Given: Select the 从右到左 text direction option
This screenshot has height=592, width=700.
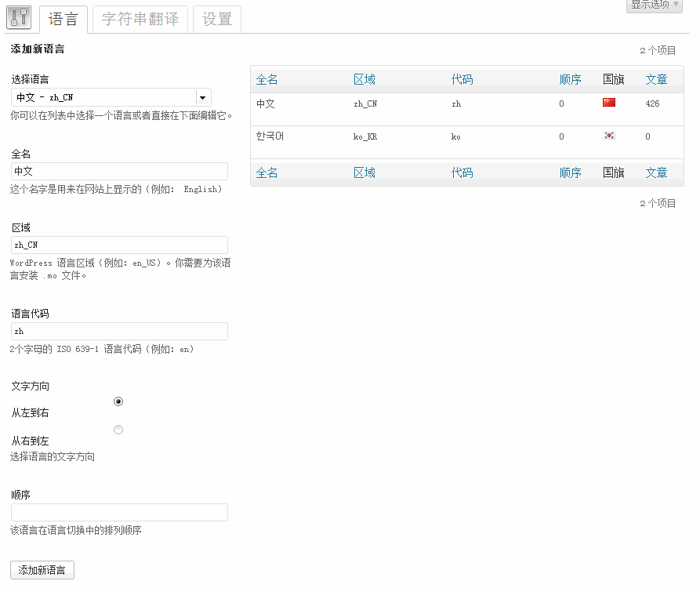Looking at the screenshot, I should [118, 429].
